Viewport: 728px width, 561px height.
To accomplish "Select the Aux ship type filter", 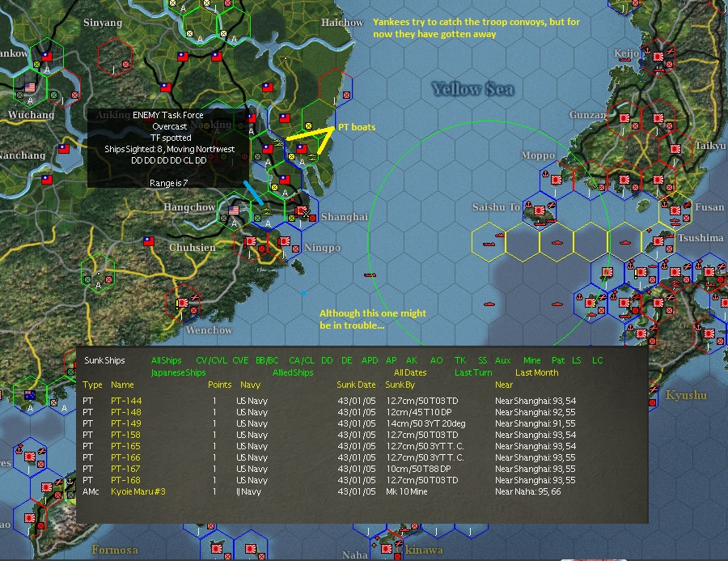I will [503, 360].
